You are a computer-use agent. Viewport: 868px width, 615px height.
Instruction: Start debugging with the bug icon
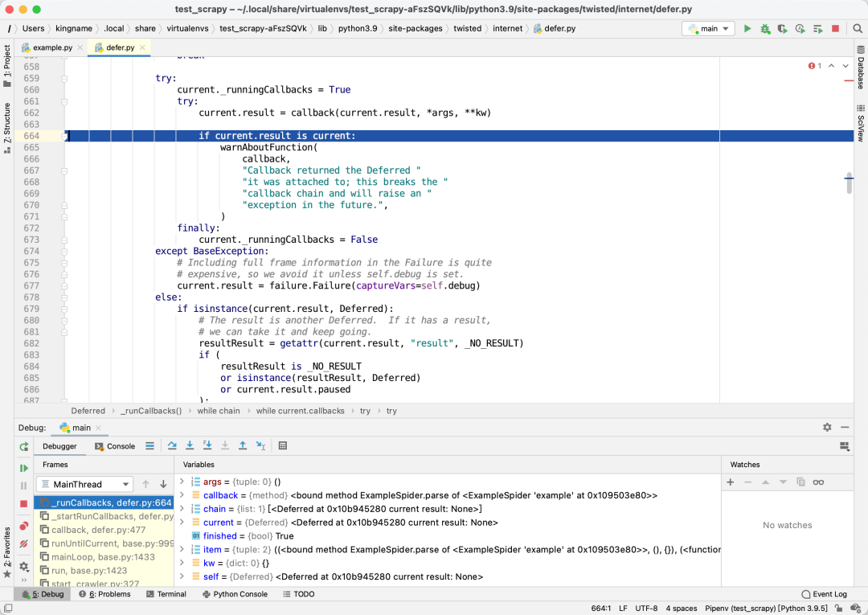tap(765, 29)
